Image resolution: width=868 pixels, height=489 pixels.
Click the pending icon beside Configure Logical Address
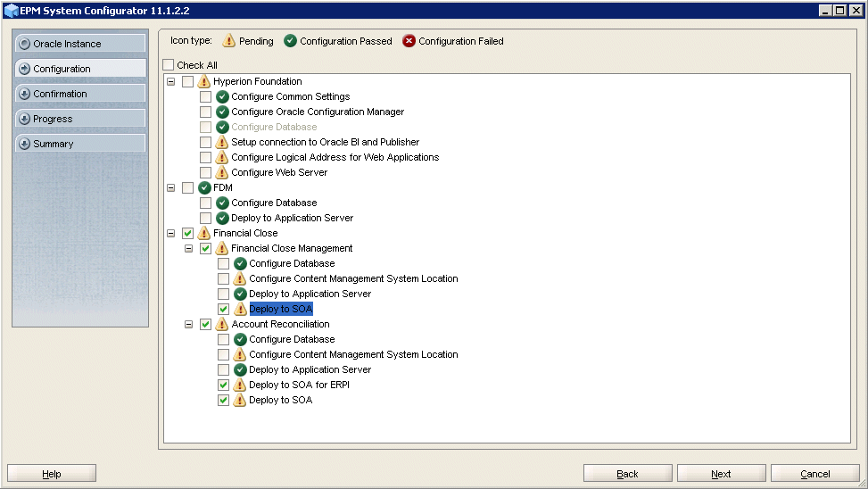pos(222,157)
